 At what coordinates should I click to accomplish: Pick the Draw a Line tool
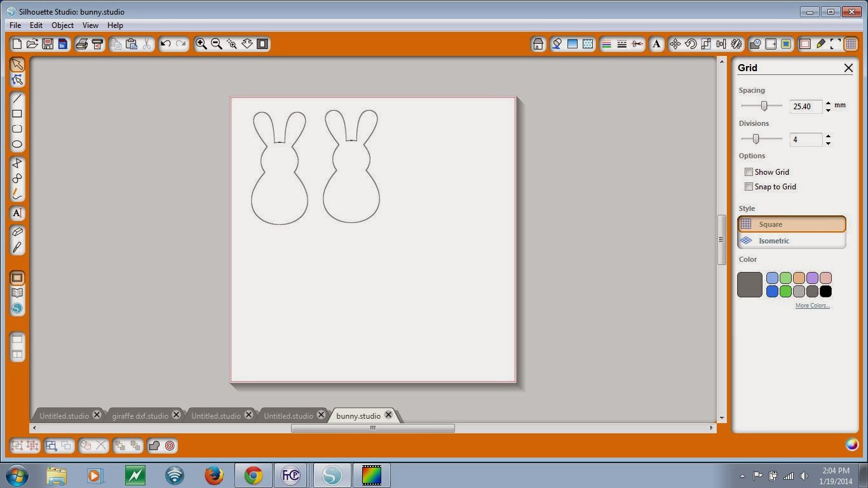tap(17, 99)
